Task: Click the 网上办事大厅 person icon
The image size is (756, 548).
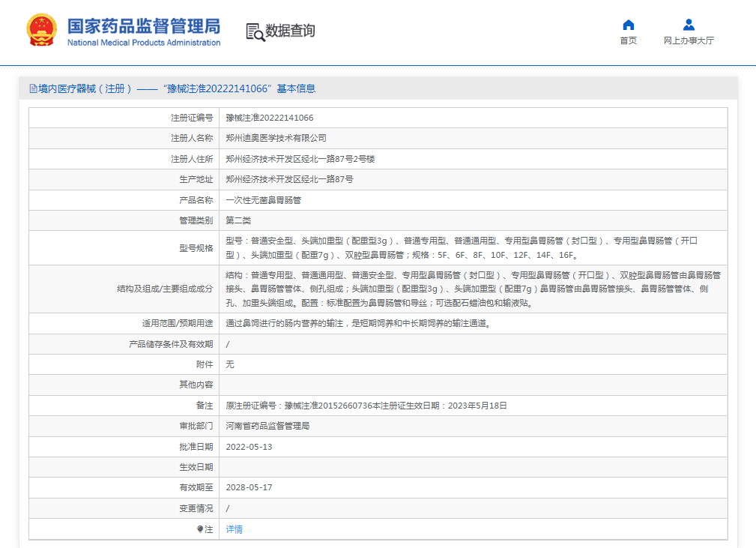Action: pyautogui.click(x=687, y=24)
